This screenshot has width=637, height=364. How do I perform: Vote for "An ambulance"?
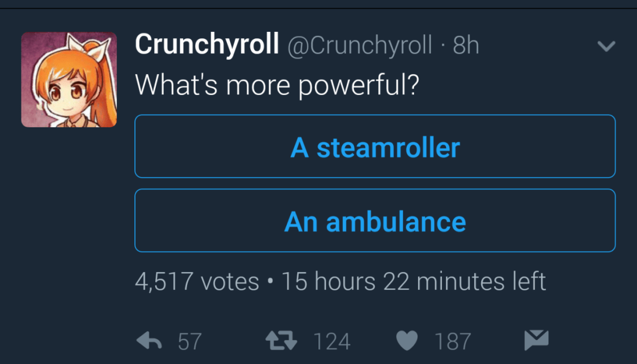375,221
